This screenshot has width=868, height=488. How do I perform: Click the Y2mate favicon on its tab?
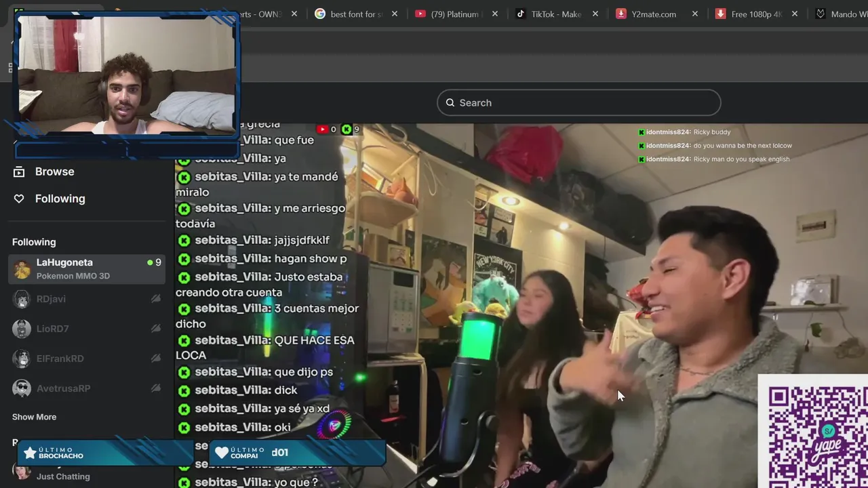coord(621,14)
